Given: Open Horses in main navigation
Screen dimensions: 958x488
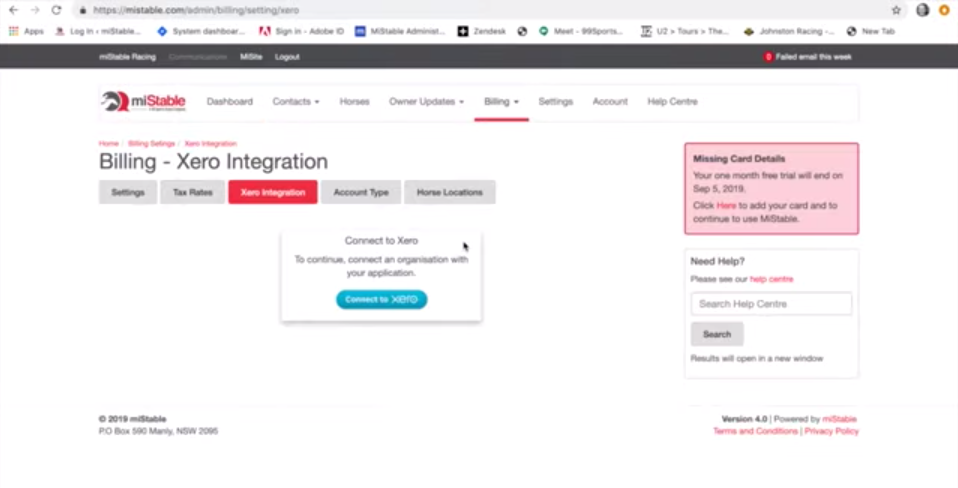Looking at the screenshot, I should click(354, 101).
